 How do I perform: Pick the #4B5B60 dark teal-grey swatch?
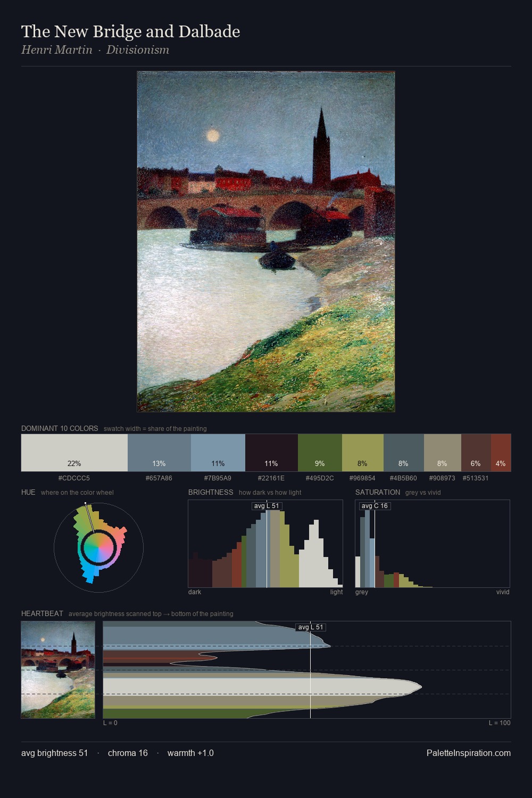point(404,453)
